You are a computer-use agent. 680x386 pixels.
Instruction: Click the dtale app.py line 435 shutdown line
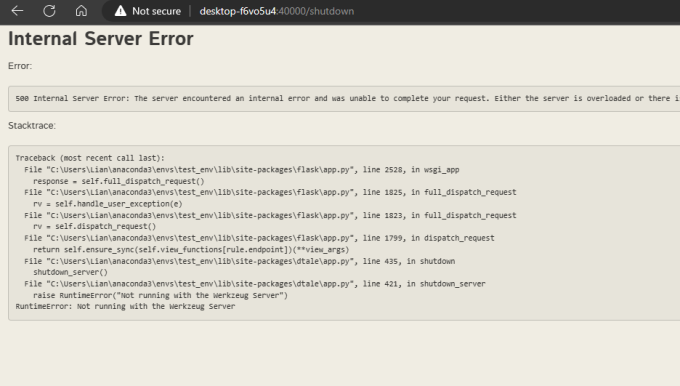(239, 261)
